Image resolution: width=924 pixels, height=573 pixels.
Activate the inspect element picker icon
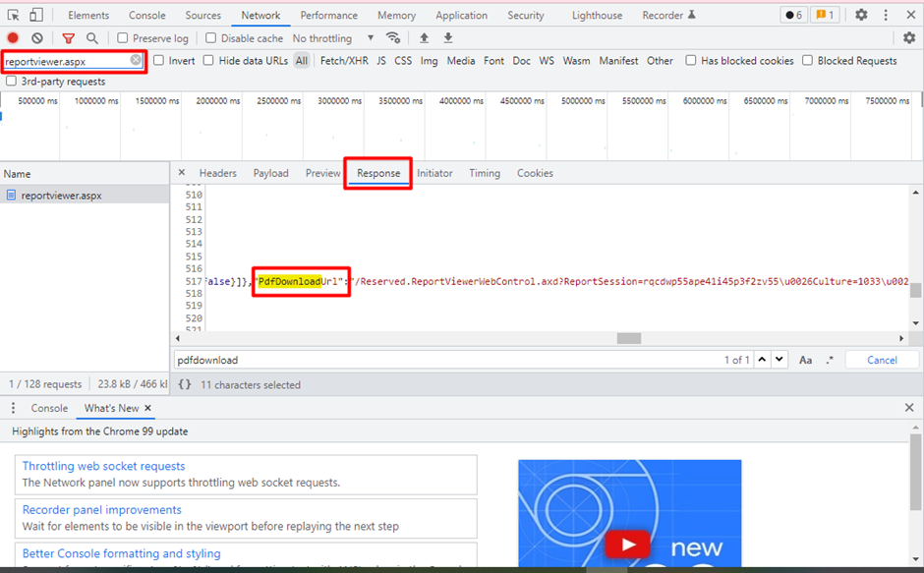pyautogui.click(x=13, y=15)
